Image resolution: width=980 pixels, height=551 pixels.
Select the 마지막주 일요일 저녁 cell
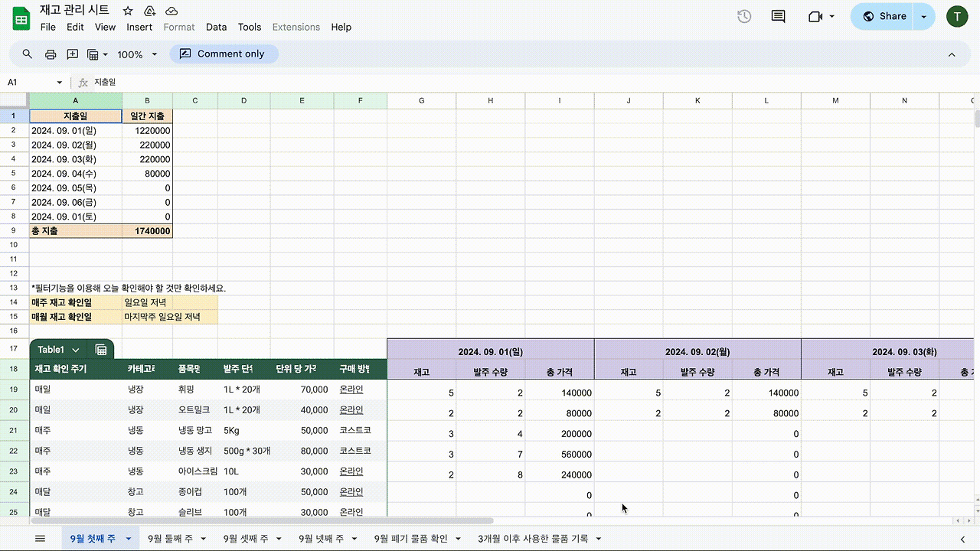click(170, 317)
